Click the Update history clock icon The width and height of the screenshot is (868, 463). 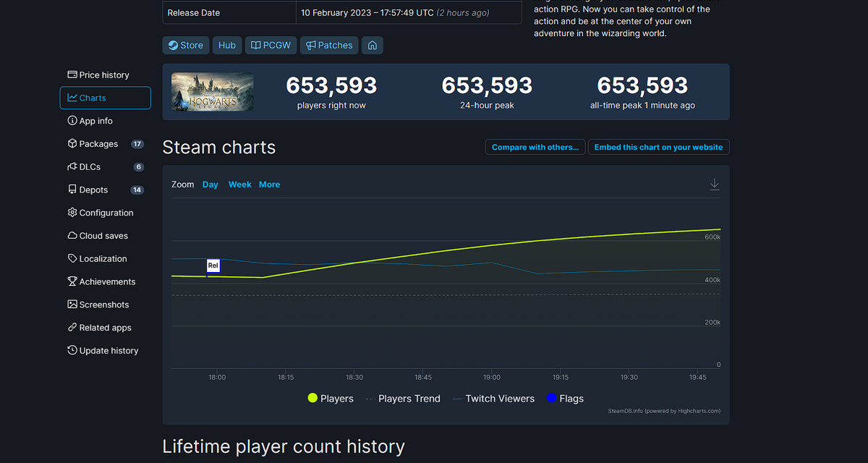click(72, 350)
